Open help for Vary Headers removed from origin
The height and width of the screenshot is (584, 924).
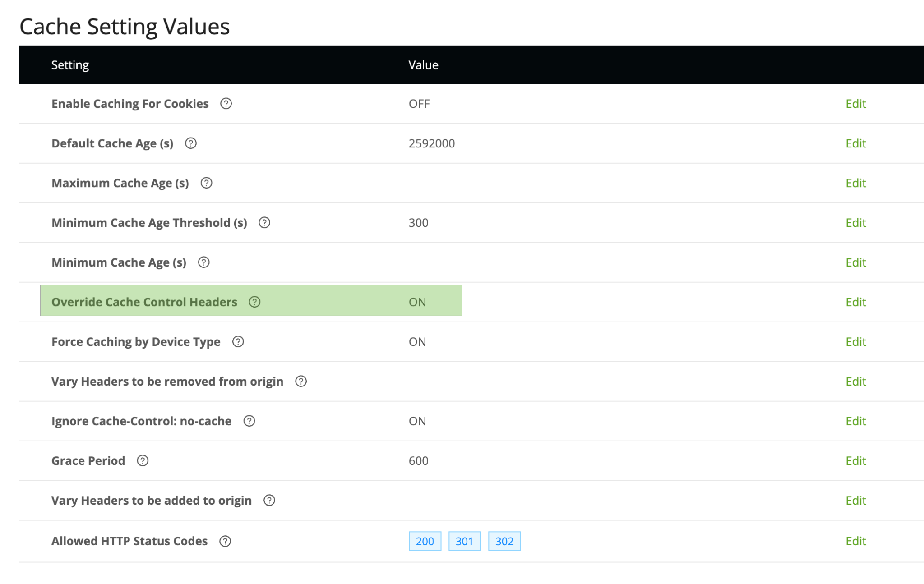point(301,382)
